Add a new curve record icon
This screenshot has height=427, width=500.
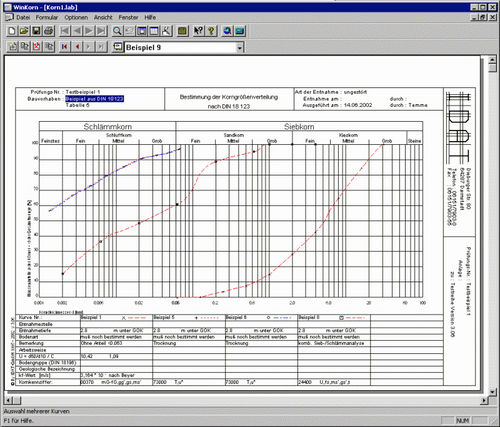click(12, 47)
